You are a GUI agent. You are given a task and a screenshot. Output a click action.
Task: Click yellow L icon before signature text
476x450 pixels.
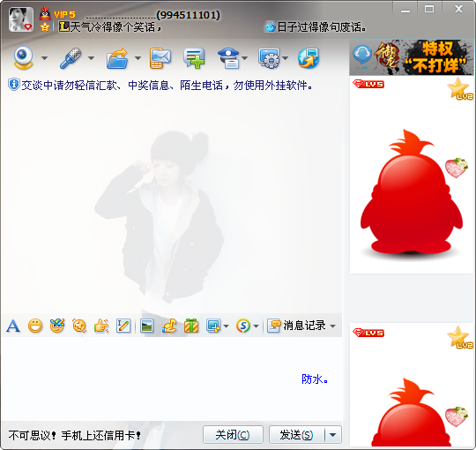click(x=63, y=26)
